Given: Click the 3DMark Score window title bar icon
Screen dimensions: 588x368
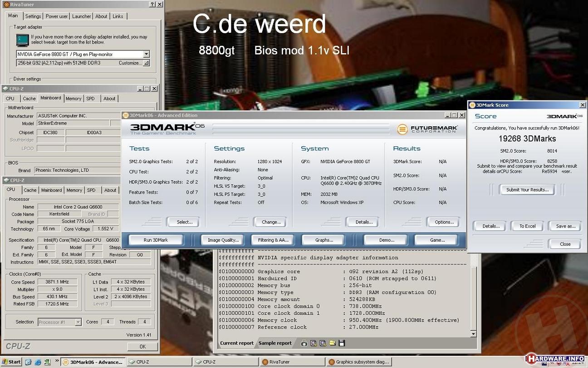Looking at the screenshot, I should pos(472,105).
